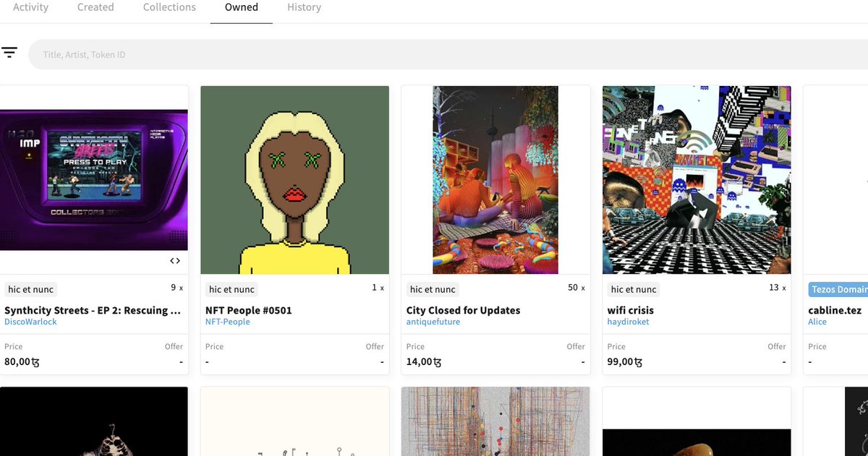Open the Synthcity Streets artwork thumbnail
This screenshot has width=868, height=456.
94,180
